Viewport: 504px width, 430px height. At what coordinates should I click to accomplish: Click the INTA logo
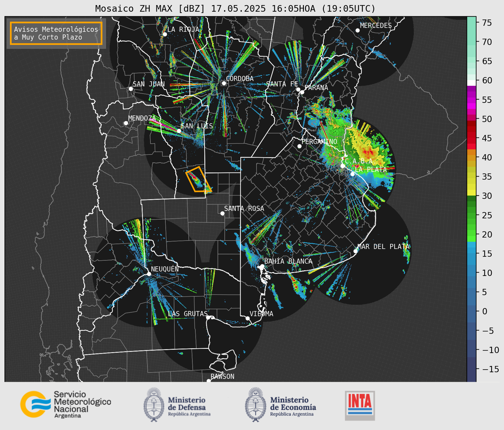(360, 405)
